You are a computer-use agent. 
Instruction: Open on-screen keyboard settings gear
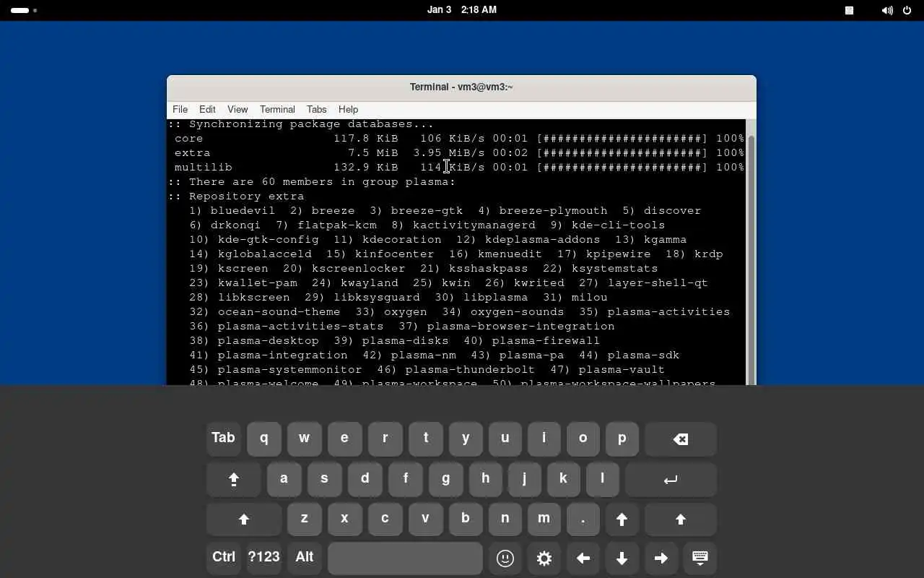pos(544,558)
